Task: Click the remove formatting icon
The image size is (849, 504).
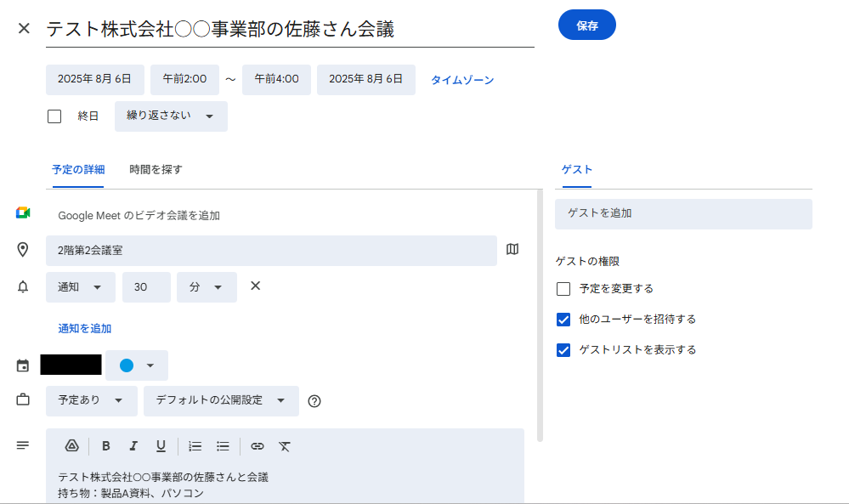Action: tap(285, 446)
